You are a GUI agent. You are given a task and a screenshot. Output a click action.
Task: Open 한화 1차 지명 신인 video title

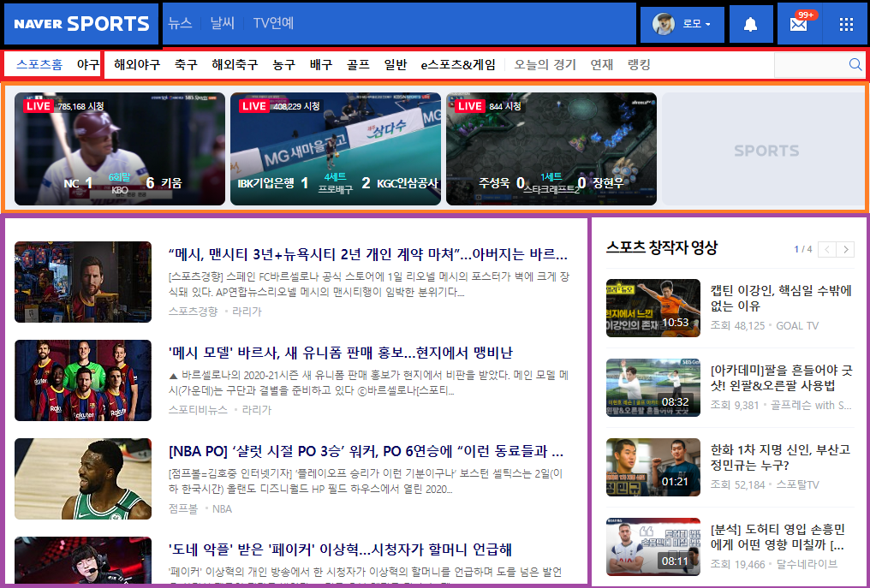[x=780, y=457]
